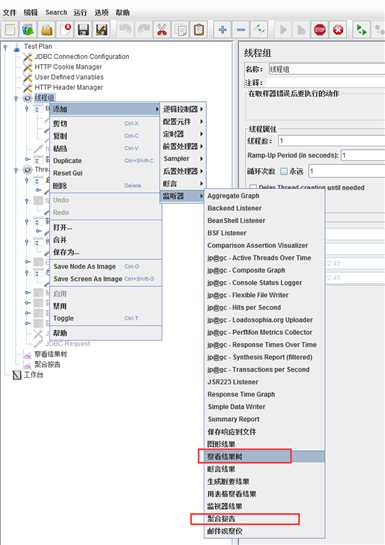Open the 定时器 submenu

point(183,134)
